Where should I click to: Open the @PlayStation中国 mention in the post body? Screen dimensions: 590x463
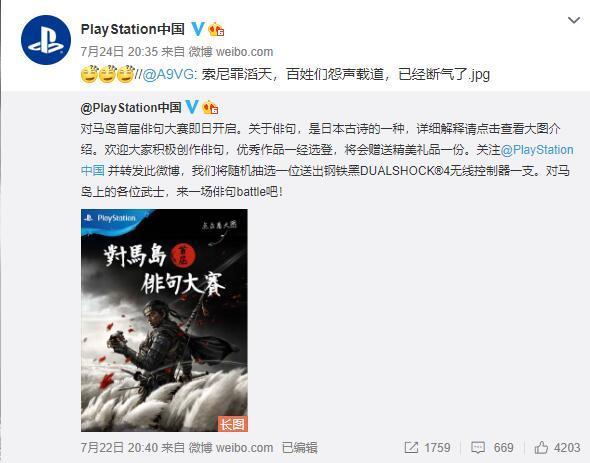[327, 160]
